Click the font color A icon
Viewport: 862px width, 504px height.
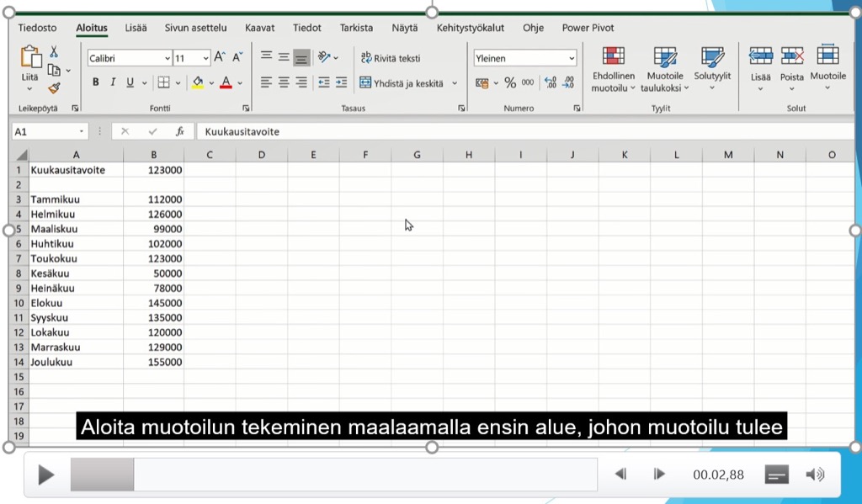click(x=226, y=83)
